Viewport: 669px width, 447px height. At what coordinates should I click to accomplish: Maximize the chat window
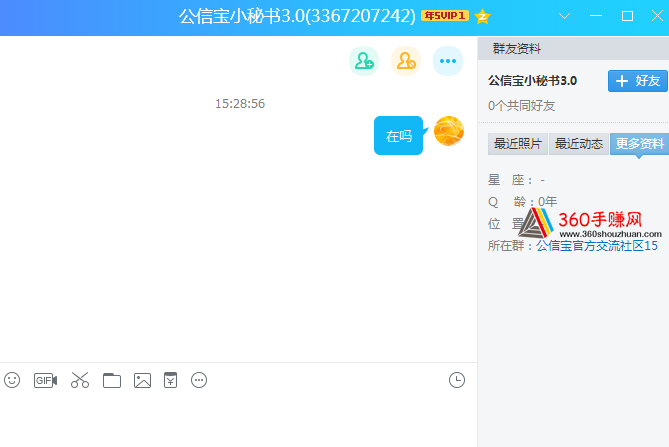tap(627, 16)
